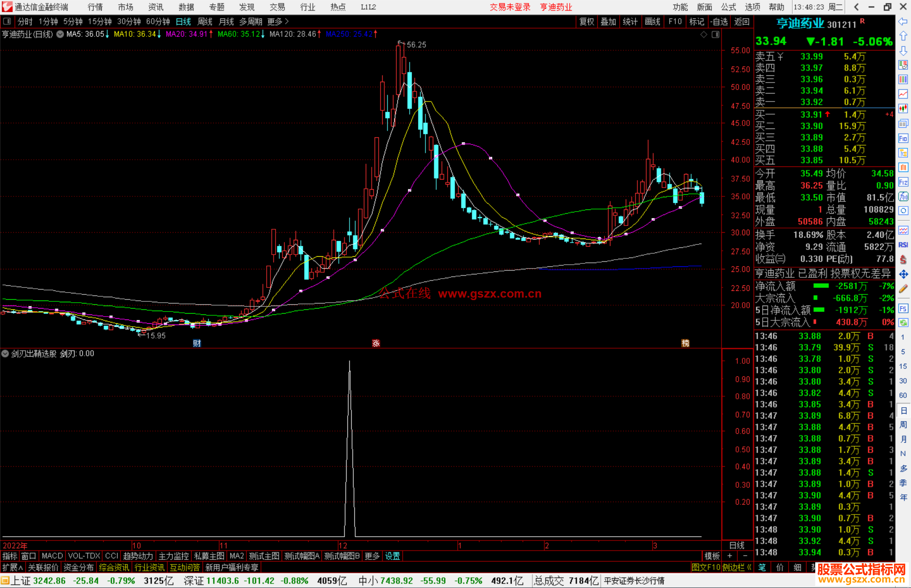Select the pencil drawing tool icon
Screen dimensions: 911x588
coord(903,289)
